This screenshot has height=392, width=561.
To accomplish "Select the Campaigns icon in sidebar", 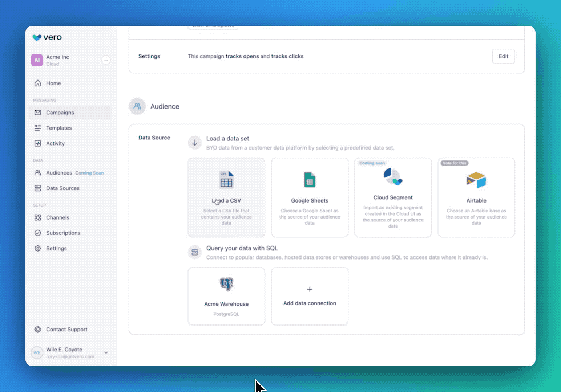I will 38,113.
